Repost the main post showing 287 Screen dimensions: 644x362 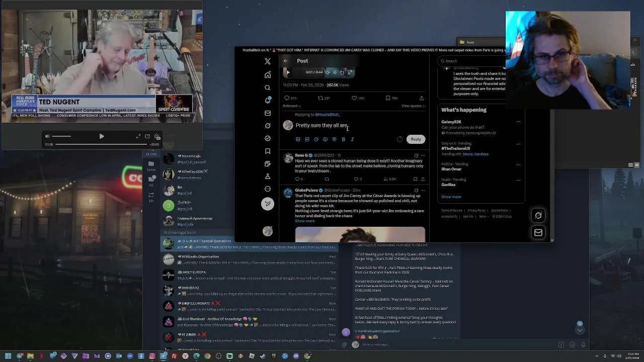point(320,98)
